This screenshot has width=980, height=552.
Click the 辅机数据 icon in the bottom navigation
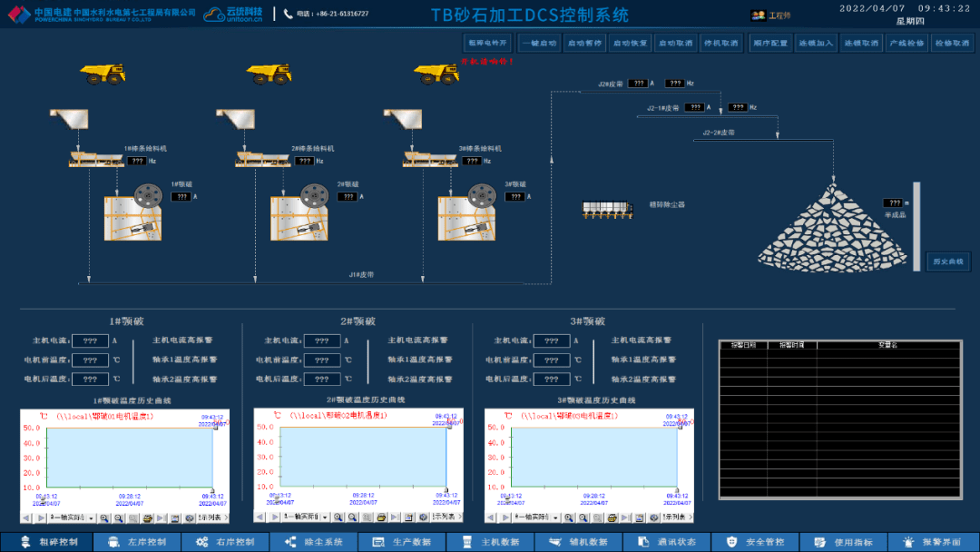point(555,541)
